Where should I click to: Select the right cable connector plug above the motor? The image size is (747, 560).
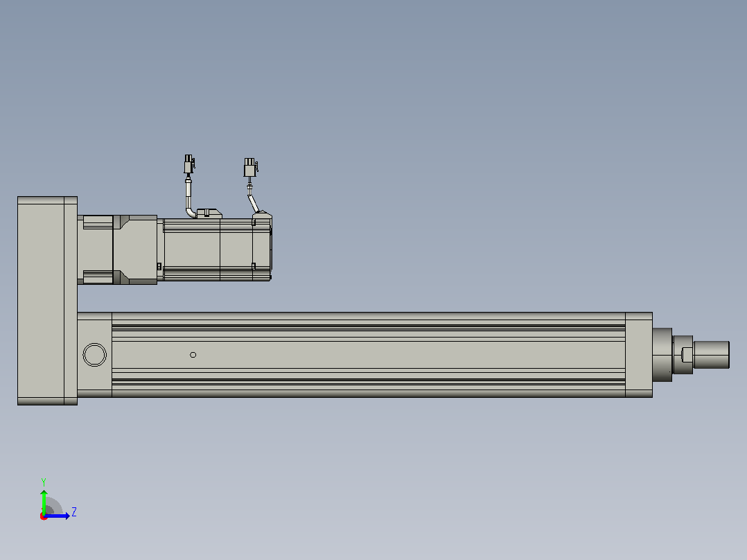(251, 168)
